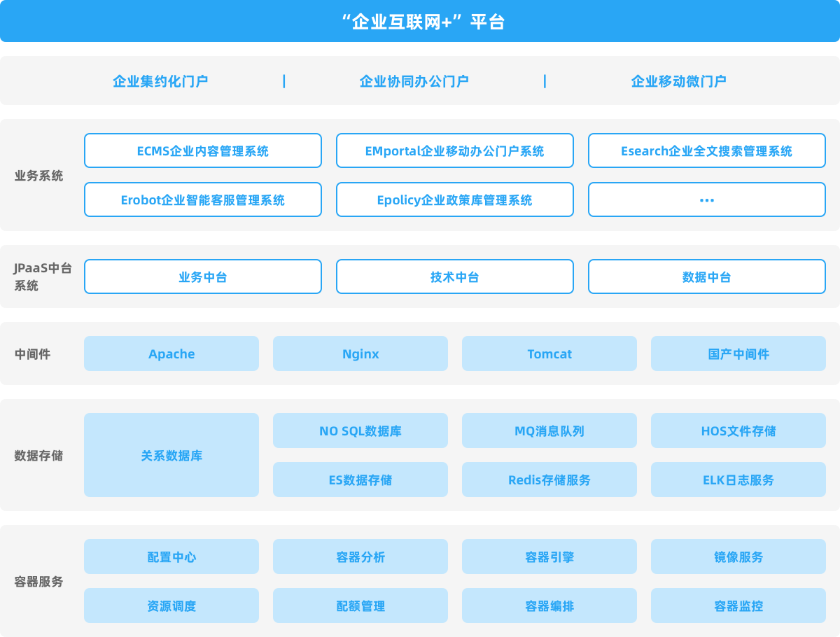The image size is (840, 637).
Task: Click the Apache middleware block
Action: coord(171,354)
